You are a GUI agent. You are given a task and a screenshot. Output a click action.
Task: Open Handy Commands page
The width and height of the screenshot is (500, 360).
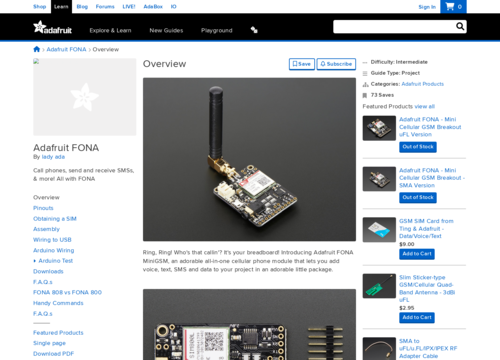[58, 303]
